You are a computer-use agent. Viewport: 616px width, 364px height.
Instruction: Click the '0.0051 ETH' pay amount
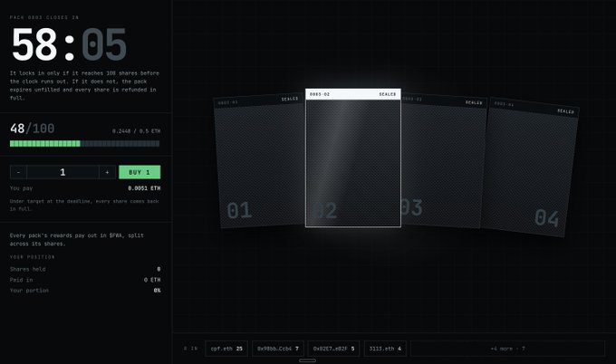pos(144,188)
